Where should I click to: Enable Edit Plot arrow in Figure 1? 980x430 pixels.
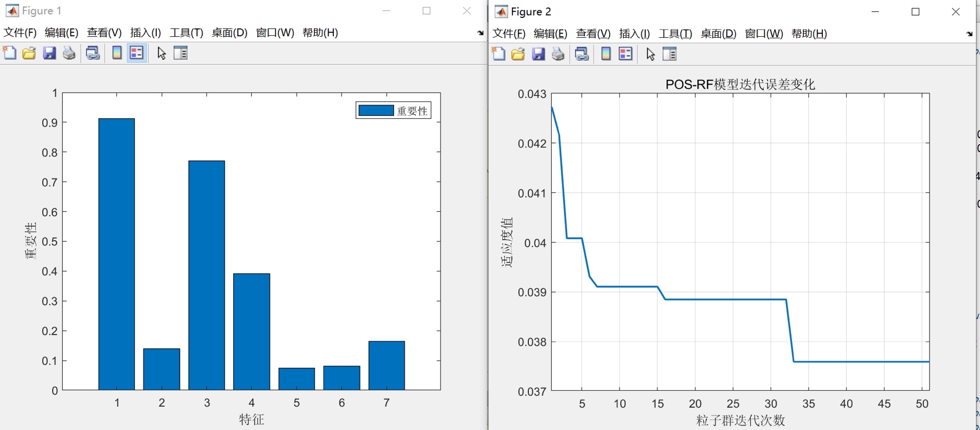pos(161,53)
